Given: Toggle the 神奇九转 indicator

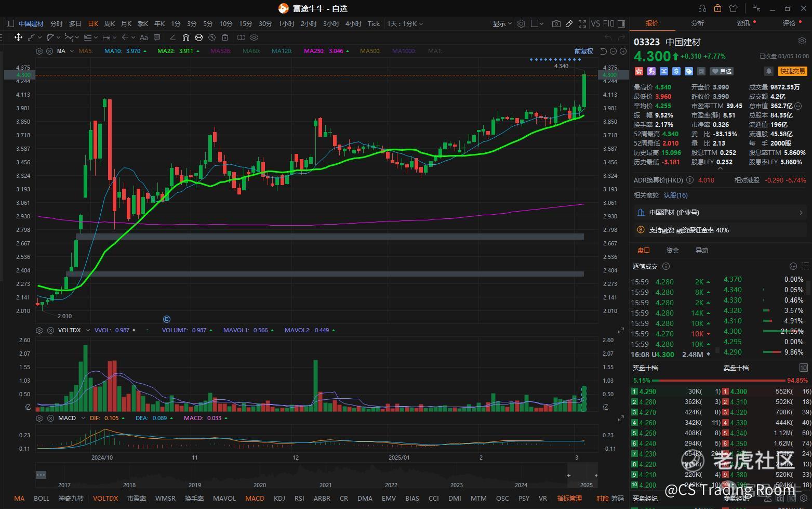Looking at the screenshot, I should click(x=71, y=498).
